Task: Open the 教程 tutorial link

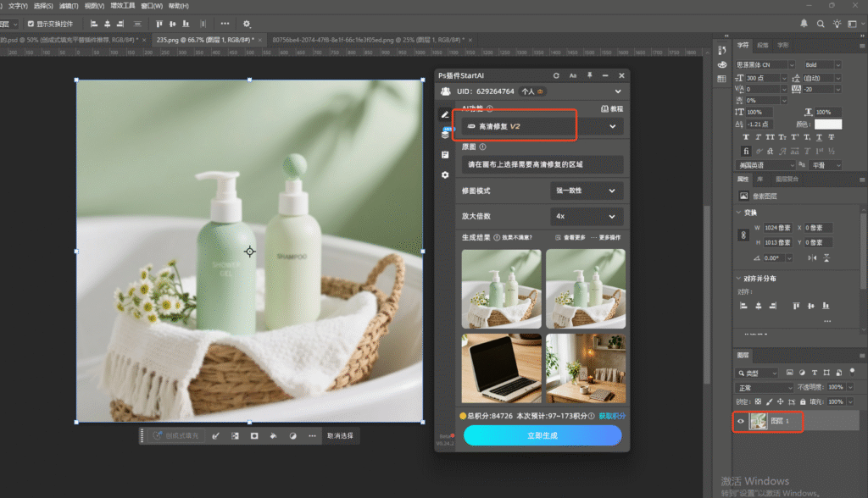Action: [612, 109]
